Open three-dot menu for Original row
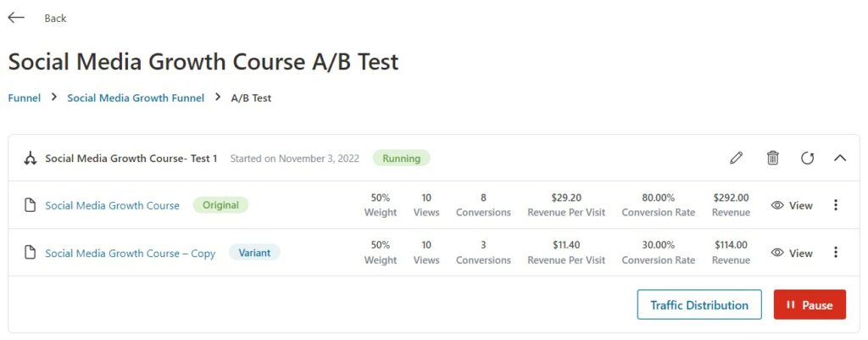The image size is (868, 340). point(835,205)
